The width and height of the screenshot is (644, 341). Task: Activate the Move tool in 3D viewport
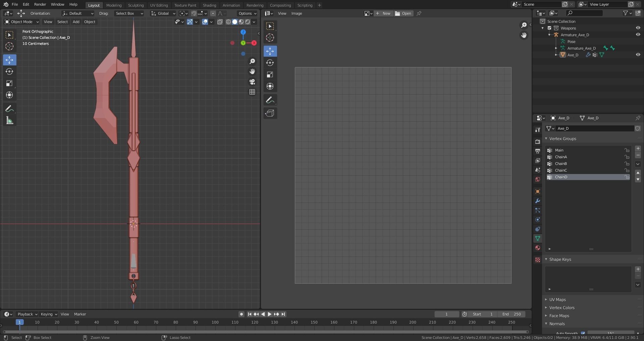point(9,60)
